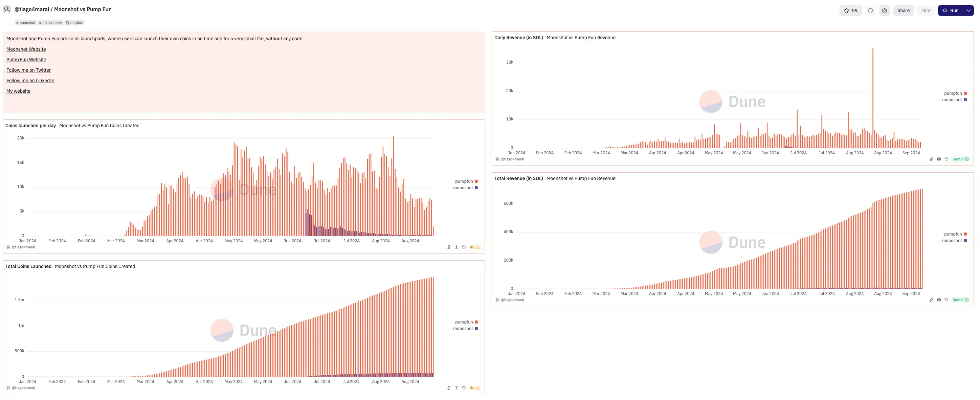Click the 56min freshness badge on Daily Revenue
Viewport: 980px width, 400px height.
[x=960, y=159]
